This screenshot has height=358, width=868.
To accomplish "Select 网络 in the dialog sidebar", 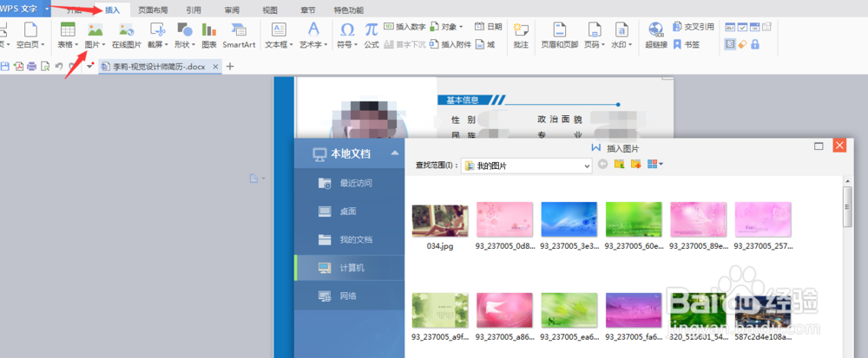I will [x=349, y=296].
